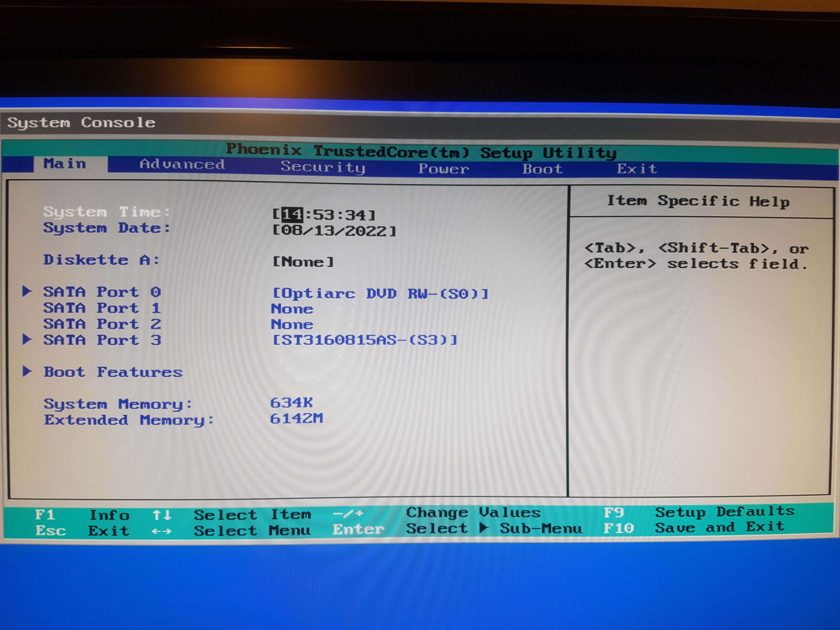This screenshot has width=840, height=630.
Task: Select the Exit menu tab
Action: pos(637,169)
